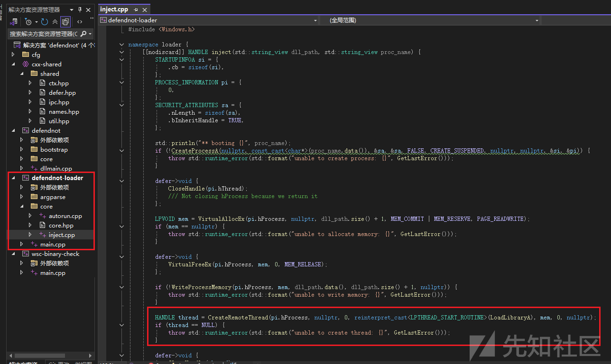611x364 pixels.
Task: Click the scope combo project icon
Action: (103, 20)
